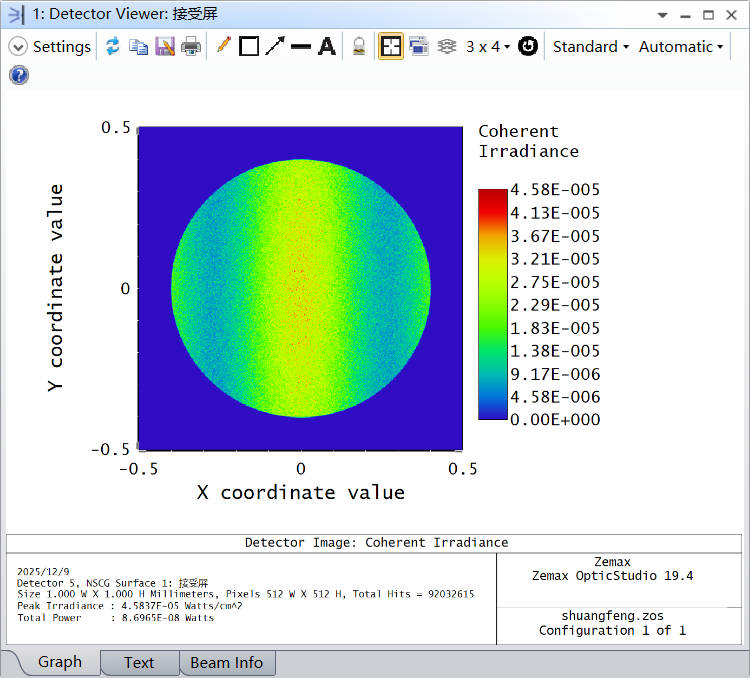Click the 4.58E-005 legend value
The height and width of the screenshot is (678, 750).
pos(555,190)
